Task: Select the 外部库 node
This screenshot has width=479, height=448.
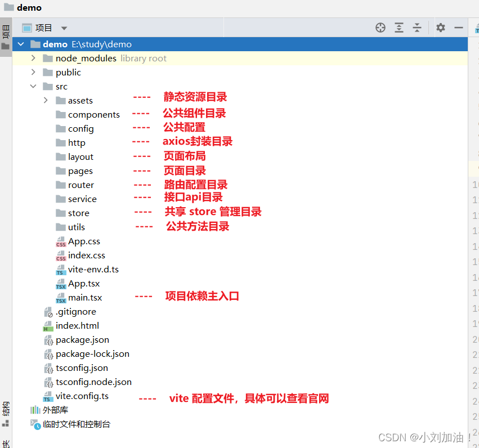Action: tap(54, 410)
